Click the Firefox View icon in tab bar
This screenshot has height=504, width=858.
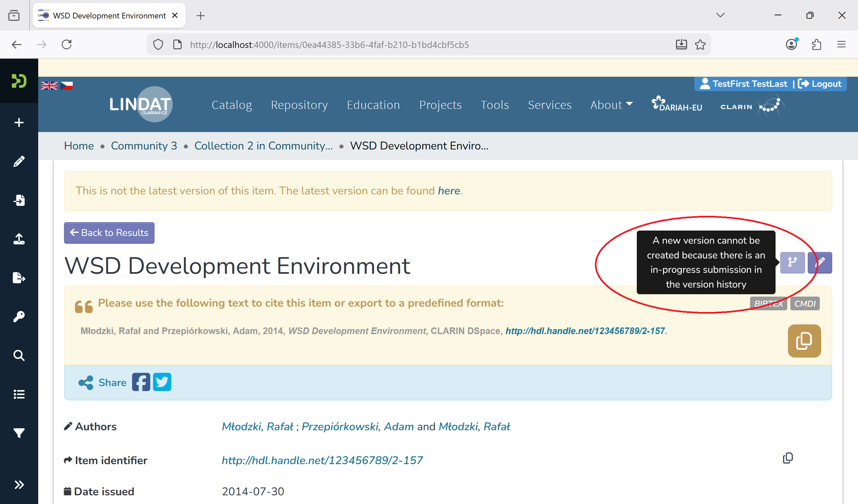coord(14,16)
